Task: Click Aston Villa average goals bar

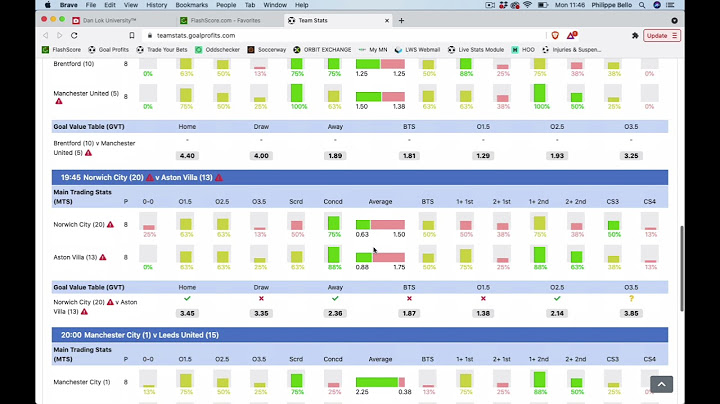Action: pos(380,257)
